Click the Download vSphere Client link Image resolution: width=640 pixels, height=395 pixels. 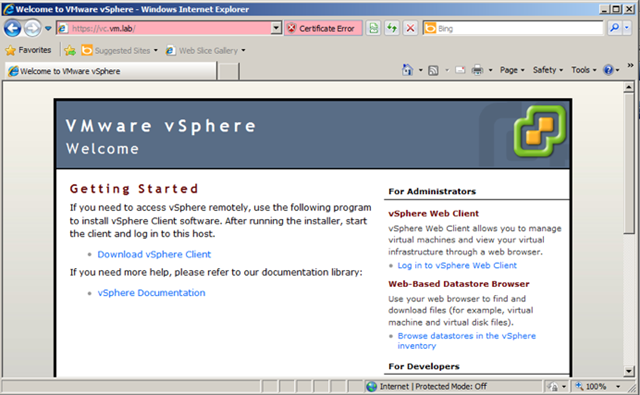tap(154, 254)
